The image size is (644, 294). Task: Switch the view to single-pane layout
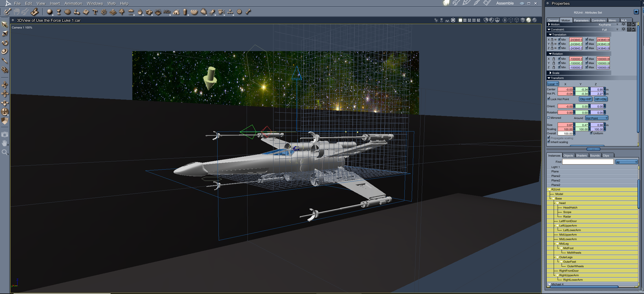tap(460, 20)
